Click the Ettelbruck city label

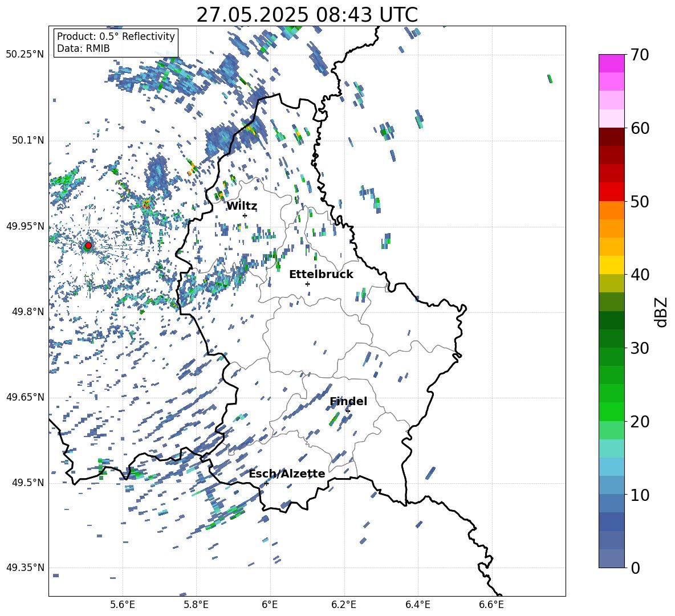tap(321, 275)
